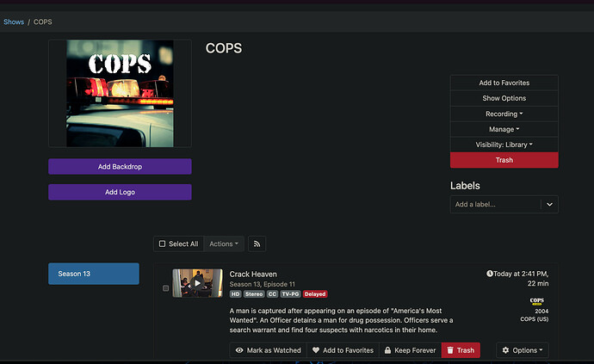This screenshot has width=594, height=364.
Task: Mark the episode as watched
Action: tap(269, 350)
